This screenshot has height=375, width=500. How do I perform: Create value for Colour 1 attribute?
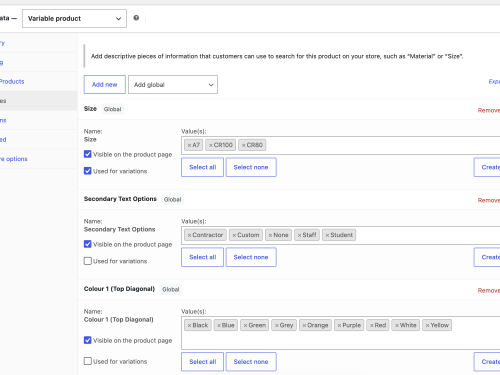pos(487,362)
